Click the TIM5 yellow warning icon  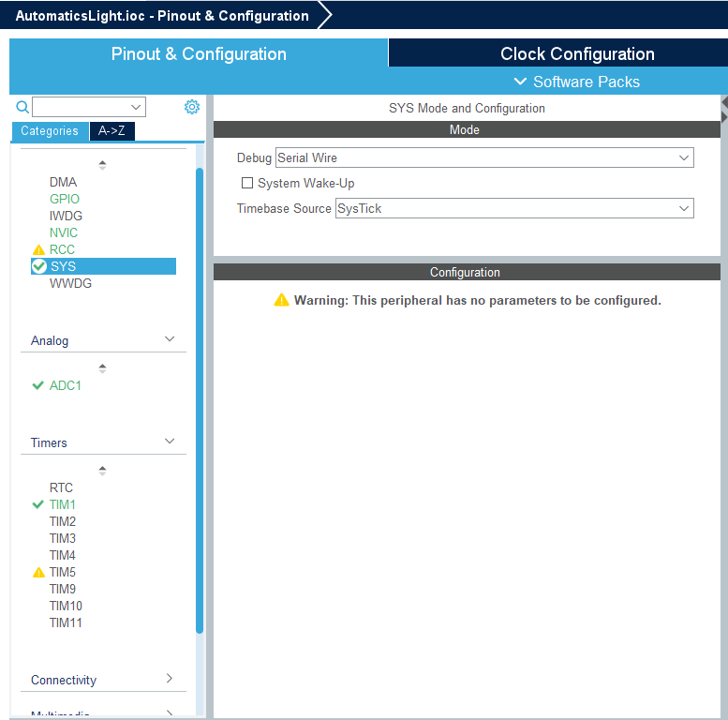click(38, 573)
